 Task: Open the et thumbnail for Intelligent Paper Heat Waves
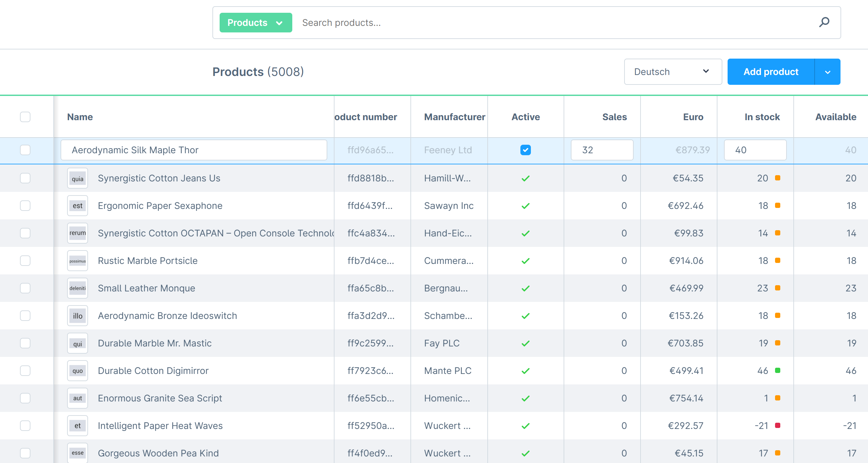[78, 425]
